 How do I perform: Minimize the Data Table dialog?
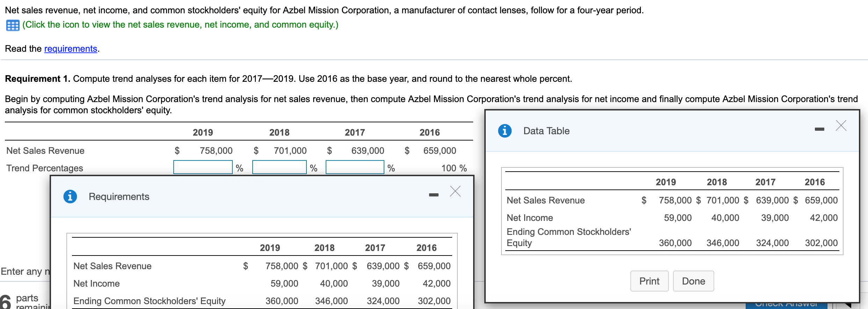[819, 129]
